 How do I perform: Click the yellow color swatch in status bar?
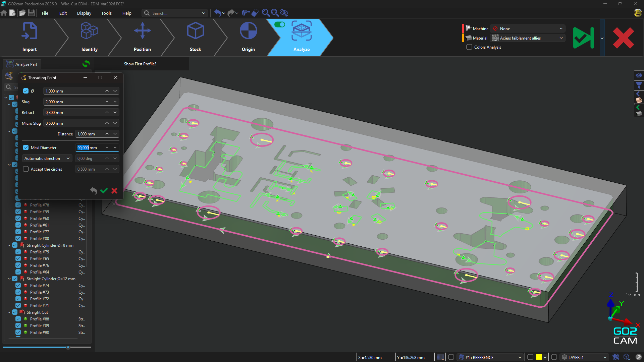539,357
